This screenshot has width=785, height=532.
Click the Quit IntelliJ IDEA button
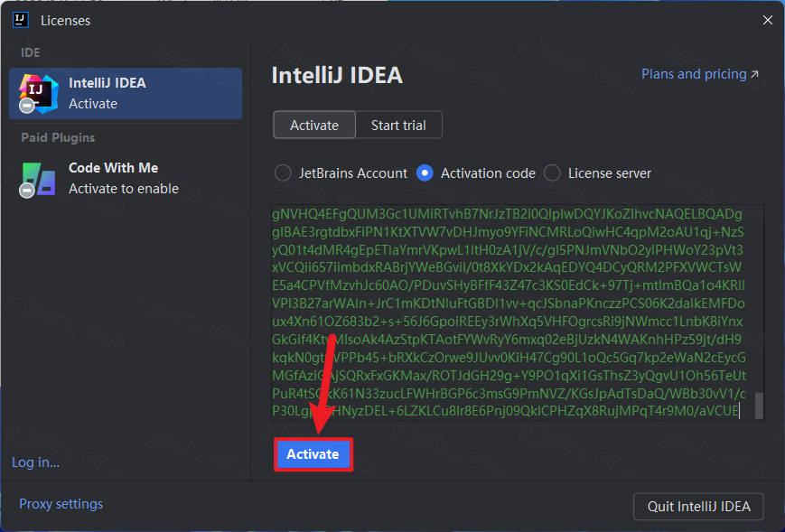[698, 506]
